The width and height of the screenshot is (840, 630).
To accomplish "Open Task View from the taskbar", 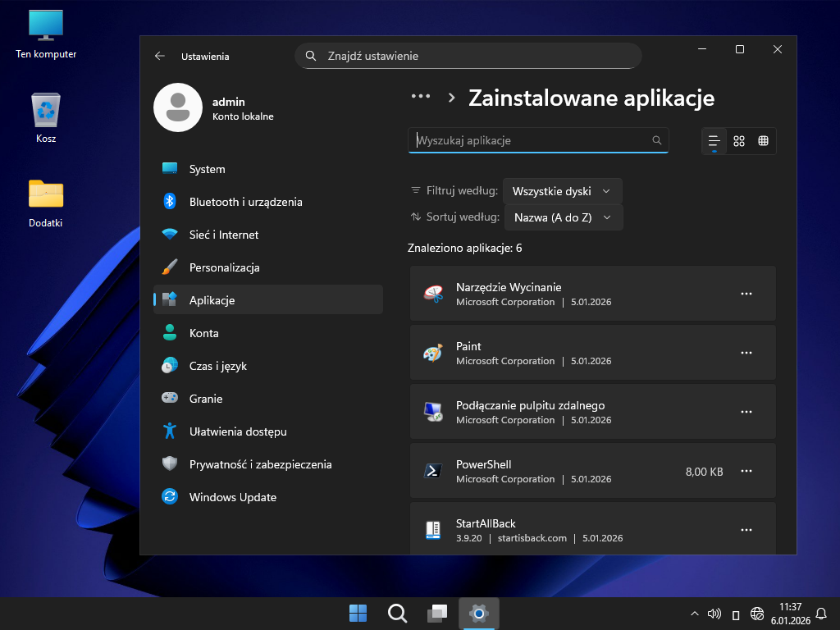I will (x=437, y=614).
